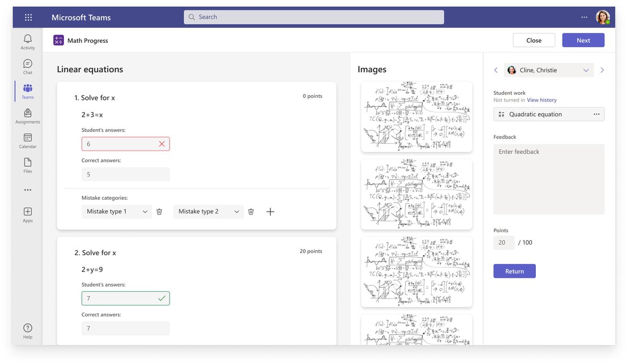Click the Points field showing 20
Screen dimensions: 628x364
[x=504, y=243]
